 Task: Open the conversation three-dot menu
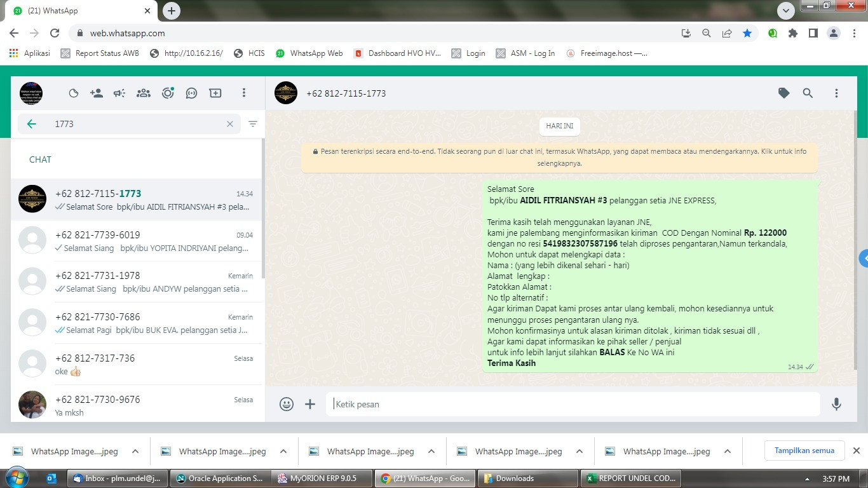click(x=836, y=93)
